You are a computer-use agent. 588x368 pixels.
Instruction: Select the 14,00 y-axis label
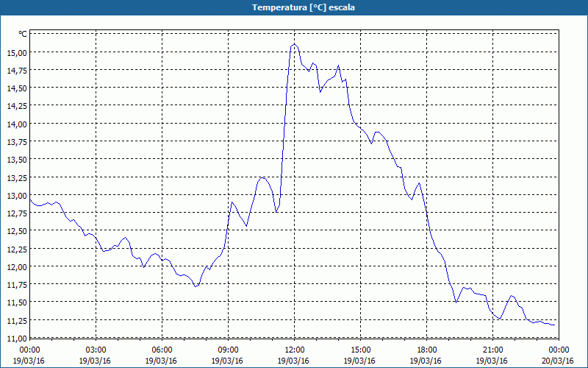pyautogui.click(x=17, y=124)
